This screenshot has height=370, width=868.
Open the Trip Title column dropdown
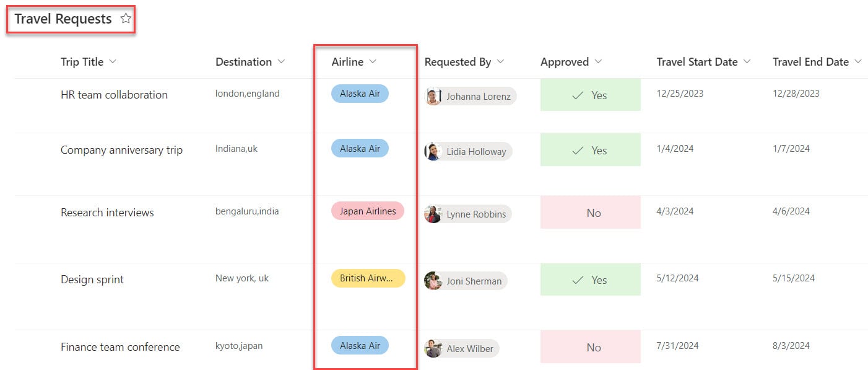pyautogui.click(x=113, y=61)
